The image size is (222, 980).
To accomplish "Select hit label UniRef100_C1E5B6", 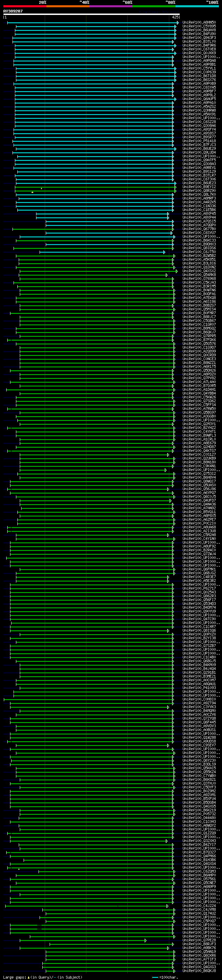I will 199,210.
